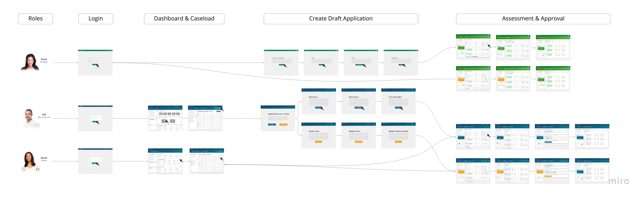Click the miro logo watermark

pyautogui.click(x=619, y=181)
